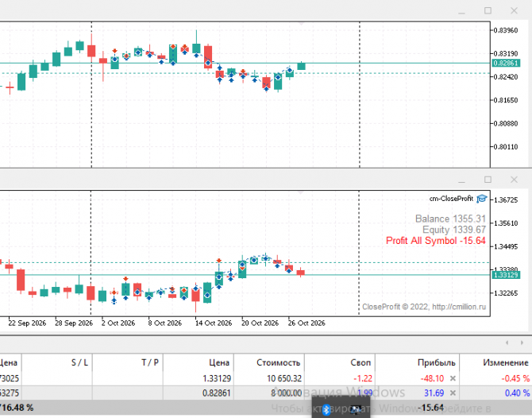Click the 0.81650 price scale label
The width and height of the screenshot is (532, 418).
(x=506, y=100)
